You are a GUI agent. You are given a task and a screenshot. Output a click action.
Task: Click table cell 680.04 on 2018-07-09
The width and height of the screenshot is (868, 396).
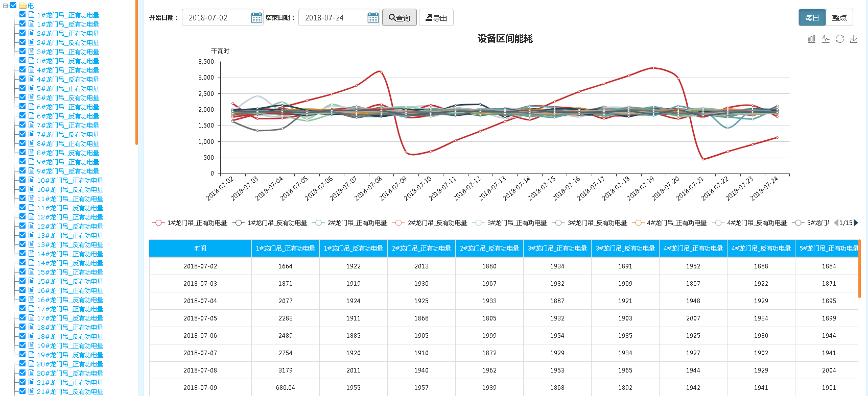point(286,388)
